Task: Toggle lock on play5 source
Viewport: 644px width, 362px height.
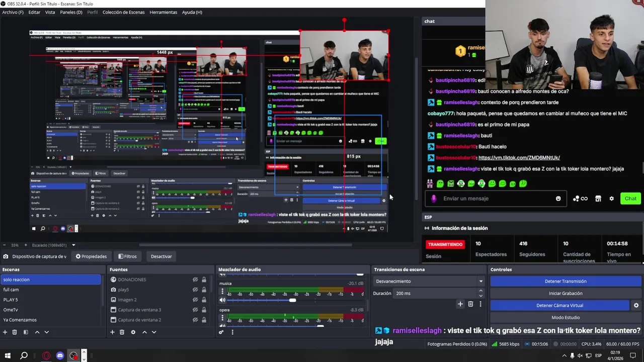Action: 204,290
